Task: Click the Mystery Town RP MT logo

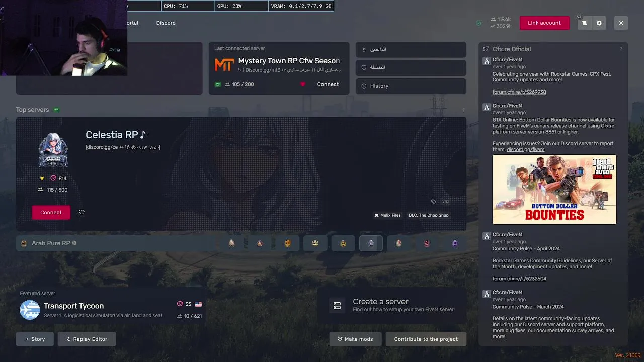Action: coord(224,65)
